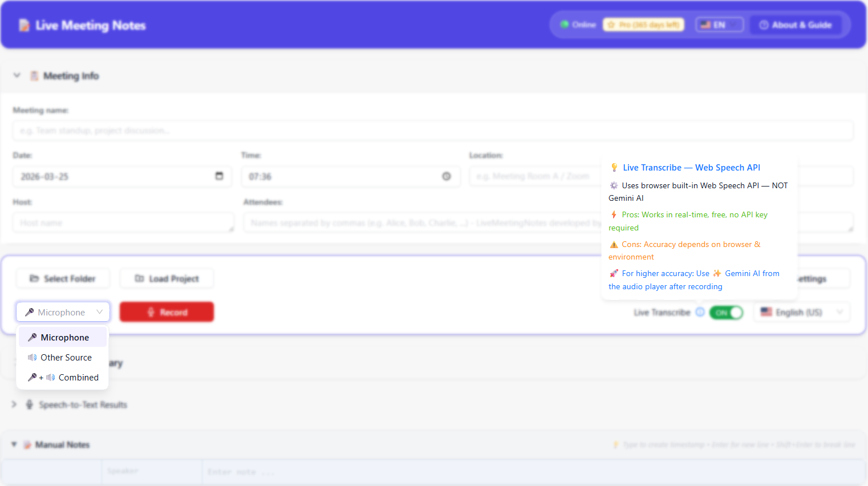Collapse the Meeting Info section chevron
The height and width of the screenshot is (486, 868).
click(x=17, y=75)
